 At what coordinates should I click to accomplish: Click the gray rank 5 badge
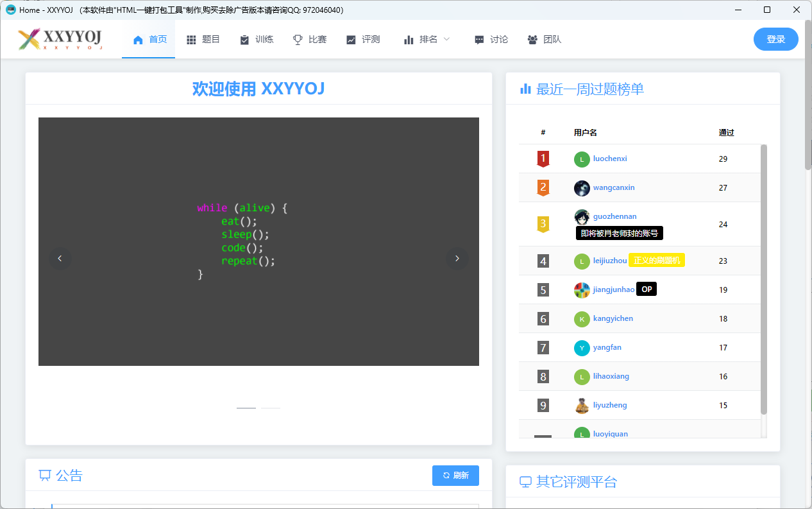[543, 290]
